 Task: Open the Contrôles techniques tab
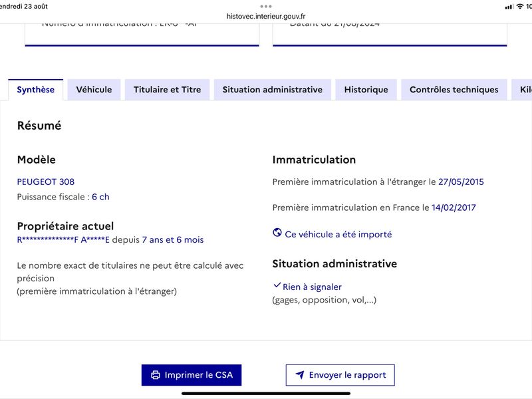454,90
